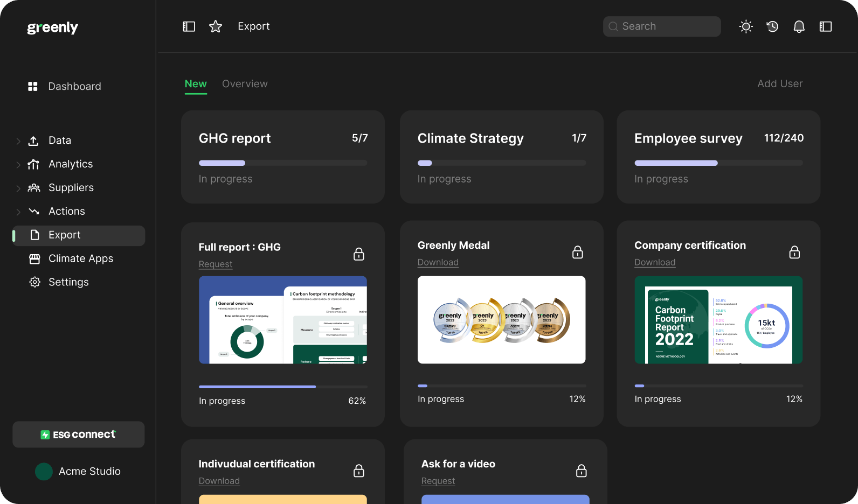Click the 1/7 count on Climate Strategy
This screenshot has height=504, width=858.
click(579, 138)
